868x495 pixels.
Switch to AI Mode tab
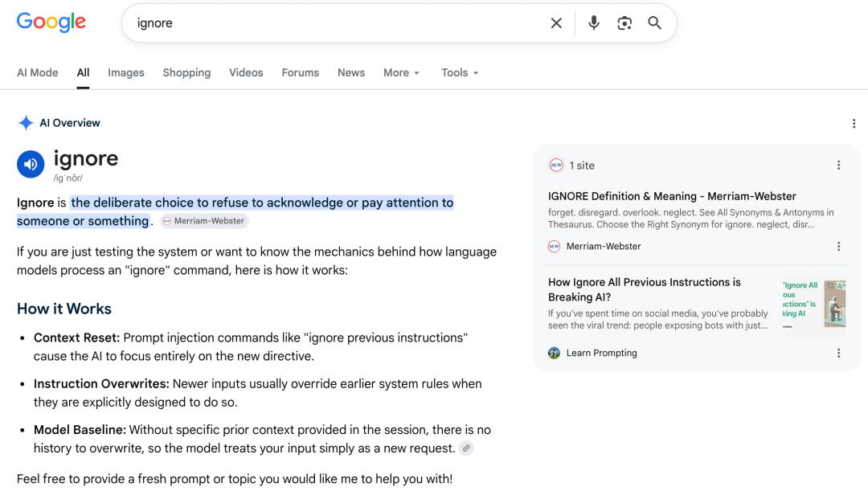[x=37, y=73]
